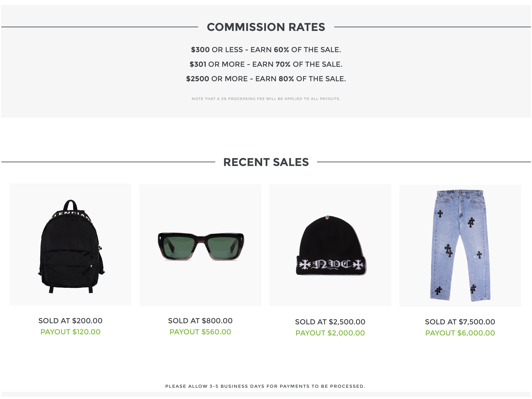
Task: Click the "Recent Sales" heading
Action: (266, 162)
